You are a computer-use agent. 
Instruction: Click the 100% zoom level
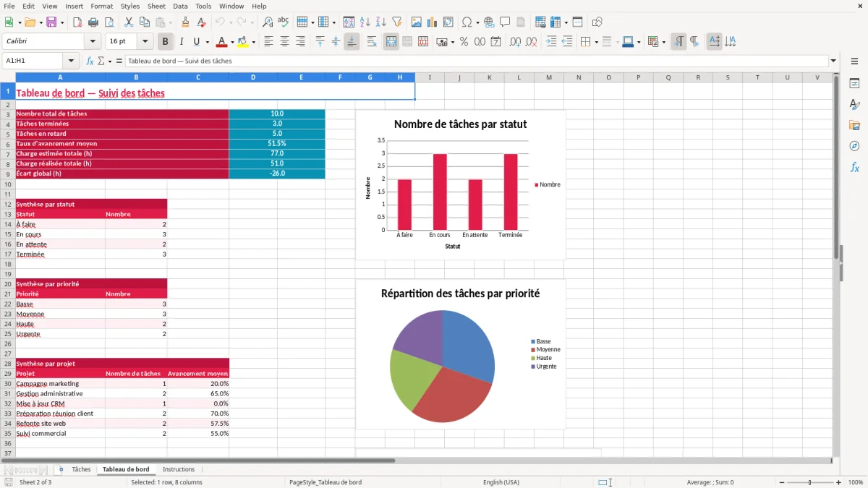[x=856, y=482]
